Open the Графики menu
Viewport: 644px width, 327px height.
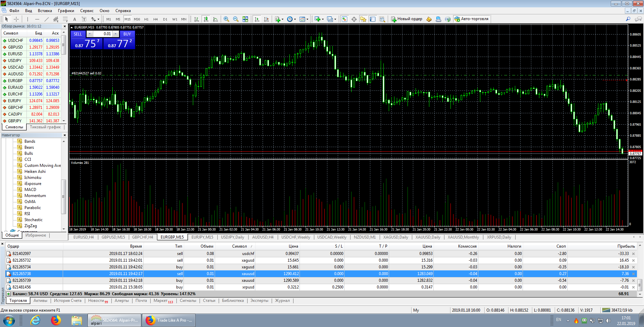pyautogui.click(x=66, y=11)
